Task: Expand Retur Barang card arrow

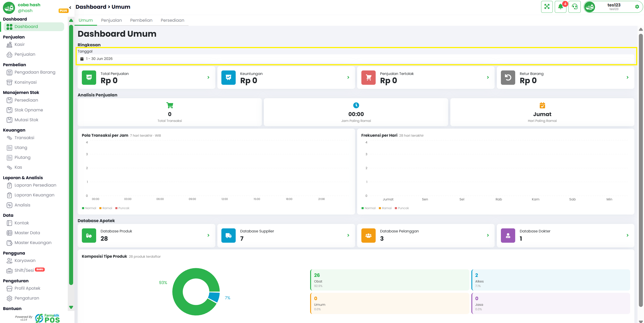Action: [627, 77]
